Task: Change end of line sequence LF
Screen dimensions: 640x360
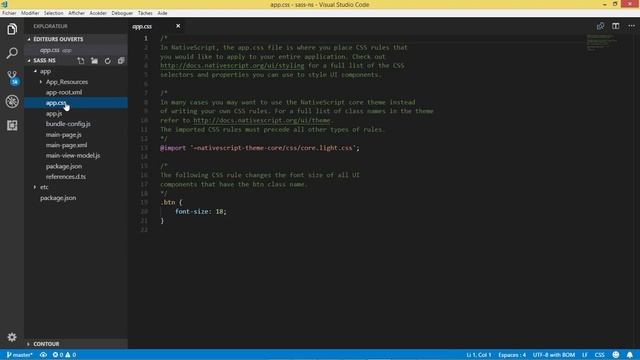Action: [584, 355]
